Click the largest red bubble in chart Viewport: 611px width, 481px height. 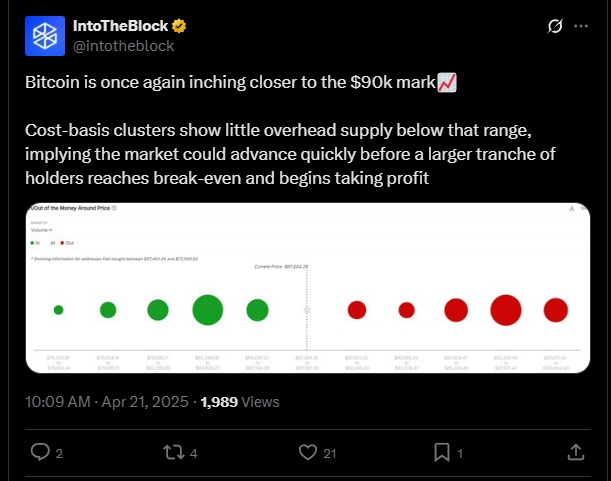pyautogui.click(x=505, y=310)
